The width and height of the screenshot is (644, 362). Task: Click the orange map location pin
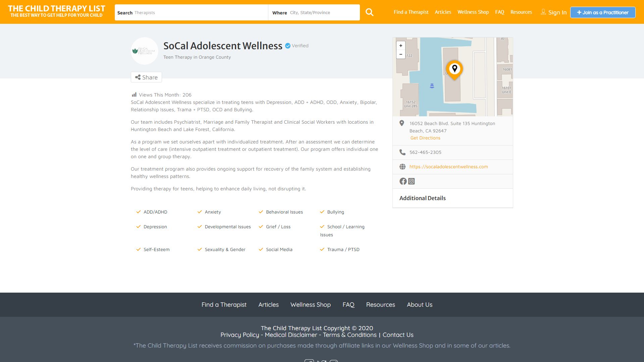click(x=454, y=70)
